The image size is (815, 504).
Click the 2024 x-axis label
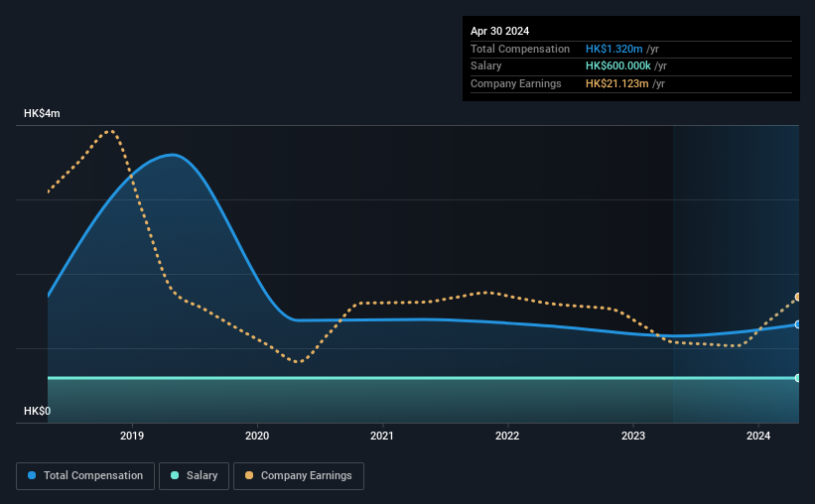click(758, 436)
